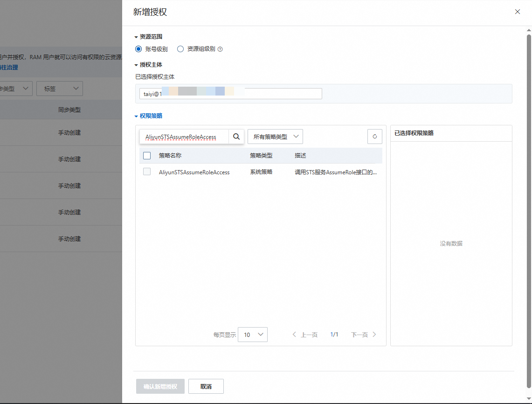Click the 已选择授权主体 input field
Screen dimensions: 532x404
231,94
